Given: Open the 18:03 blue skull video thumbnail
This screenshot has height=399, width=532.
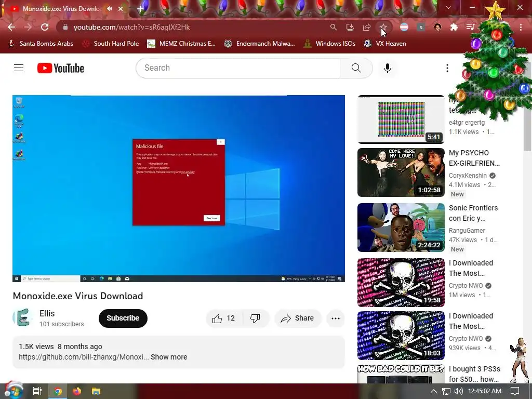Looking at the screenshot, I should pos(401,335).
